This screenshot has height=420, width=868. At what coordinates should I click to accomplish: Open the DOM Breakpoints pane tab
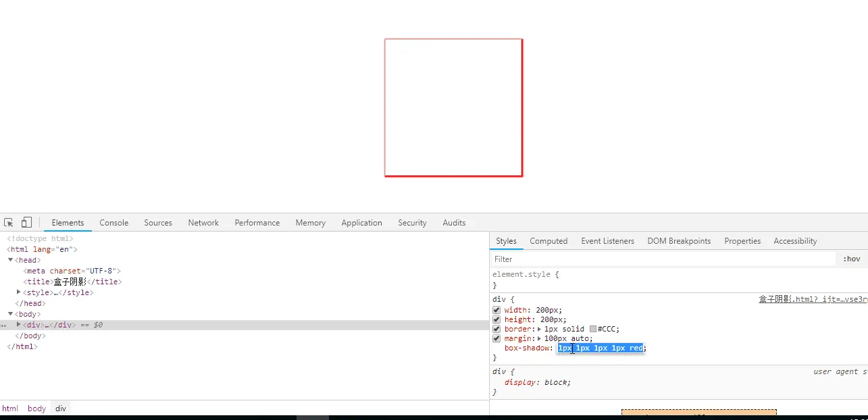coord(679,241)
